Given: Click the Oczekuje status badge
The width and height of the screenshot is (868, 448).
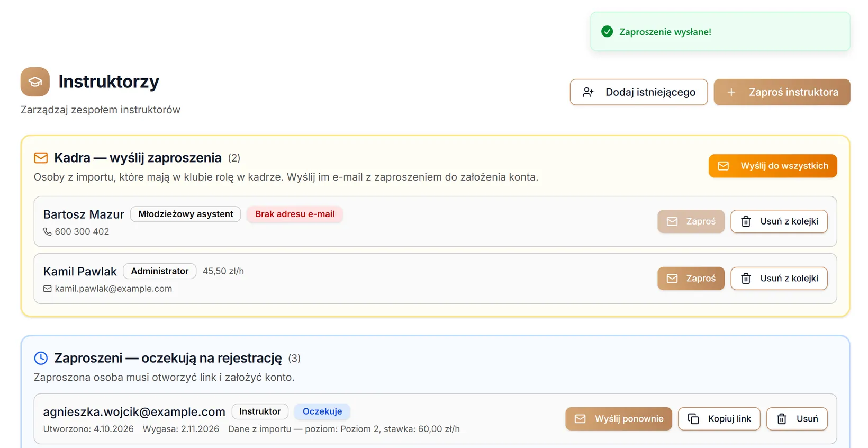Looking at the screenshot, I should coord(322,411).
